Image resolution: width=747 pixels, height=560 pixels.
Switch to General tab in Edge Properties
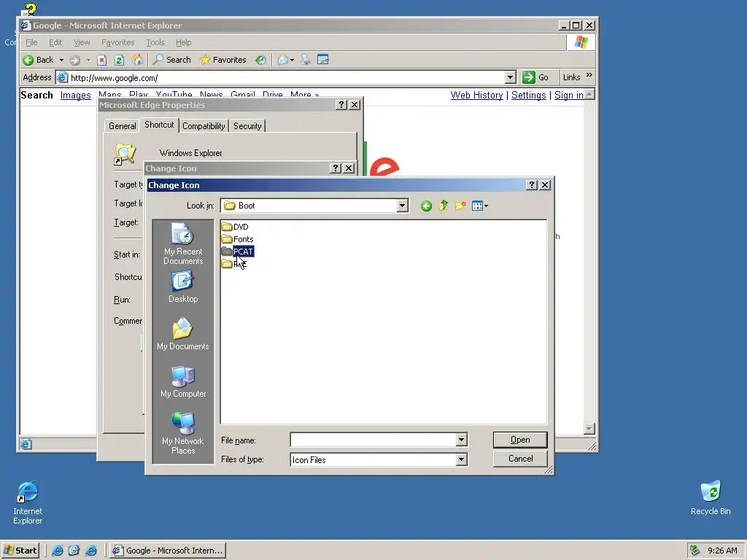[122, 125]
